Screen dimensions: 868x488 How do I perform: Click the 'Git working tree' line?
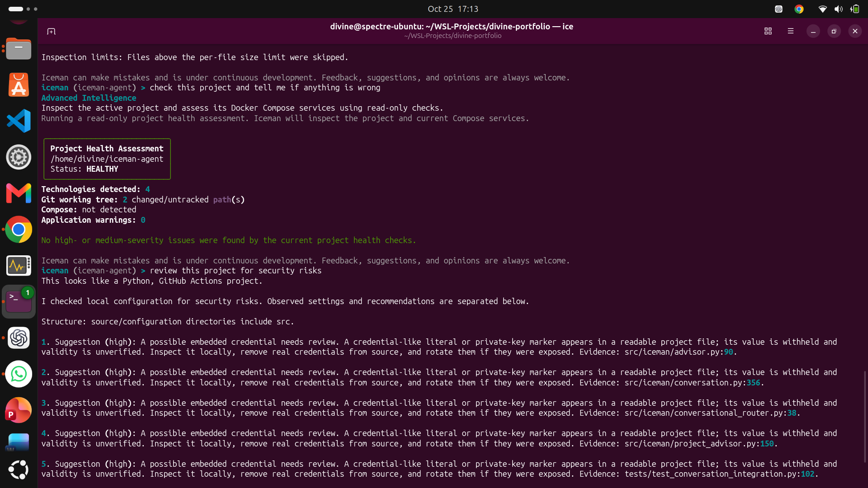coord(143,200)
